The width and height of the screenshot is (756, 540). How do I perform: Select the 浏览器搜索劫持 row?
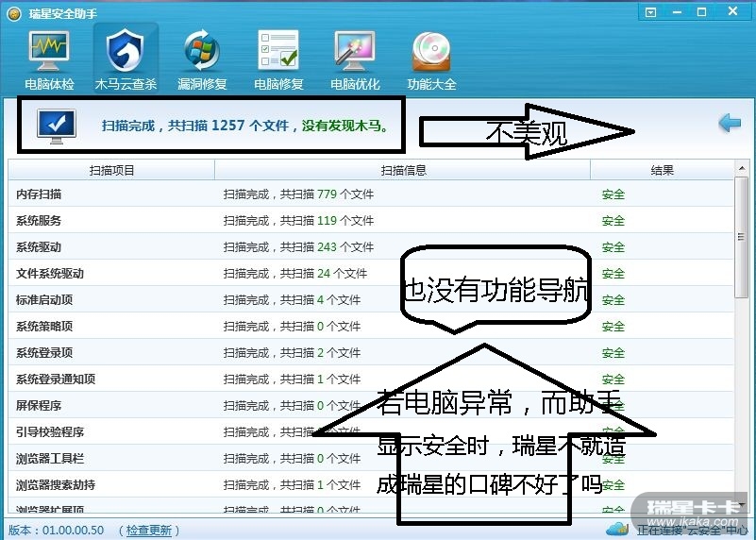click(x=370, y=484)
